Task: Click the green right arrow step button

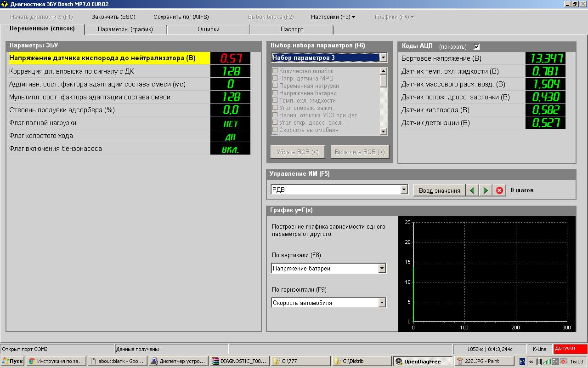Action: coord(486,190)
